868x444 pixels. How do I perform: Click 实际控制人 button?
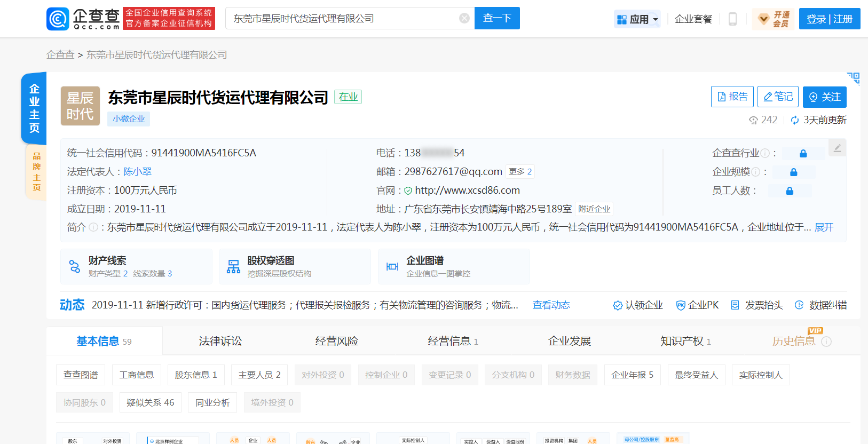761,375
